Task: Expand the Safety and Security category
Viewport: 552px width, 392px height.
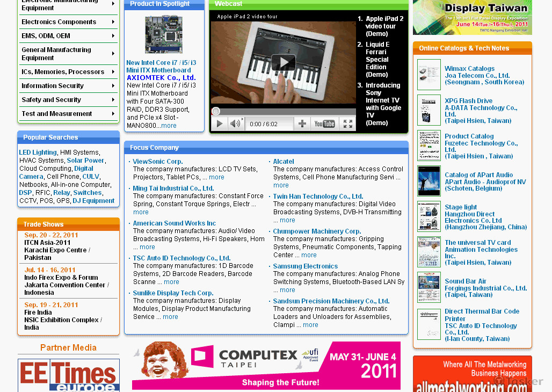Action: point(113,100)
